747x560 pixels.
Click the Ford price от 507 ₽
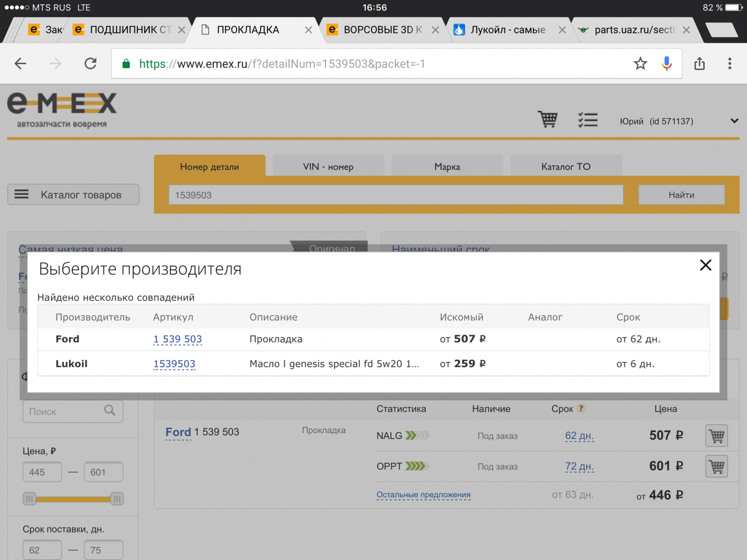(463, 339)
